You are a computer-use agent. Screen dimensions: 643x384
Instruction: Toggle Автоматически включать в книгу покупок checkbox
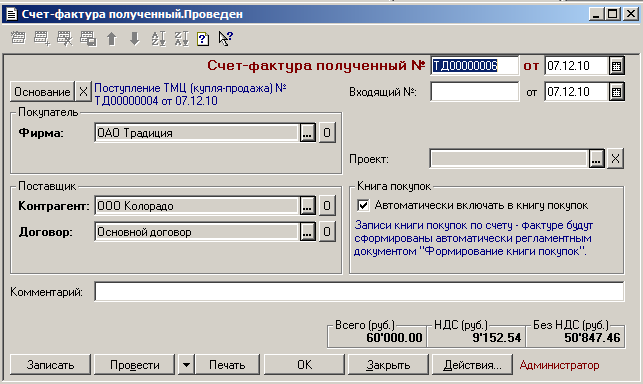point(363,205)
